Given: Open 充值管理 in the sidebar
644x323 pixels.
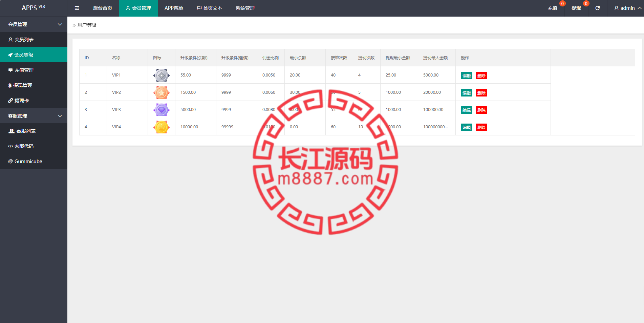Looking at the screenshot, I should (x=34, y=70).
